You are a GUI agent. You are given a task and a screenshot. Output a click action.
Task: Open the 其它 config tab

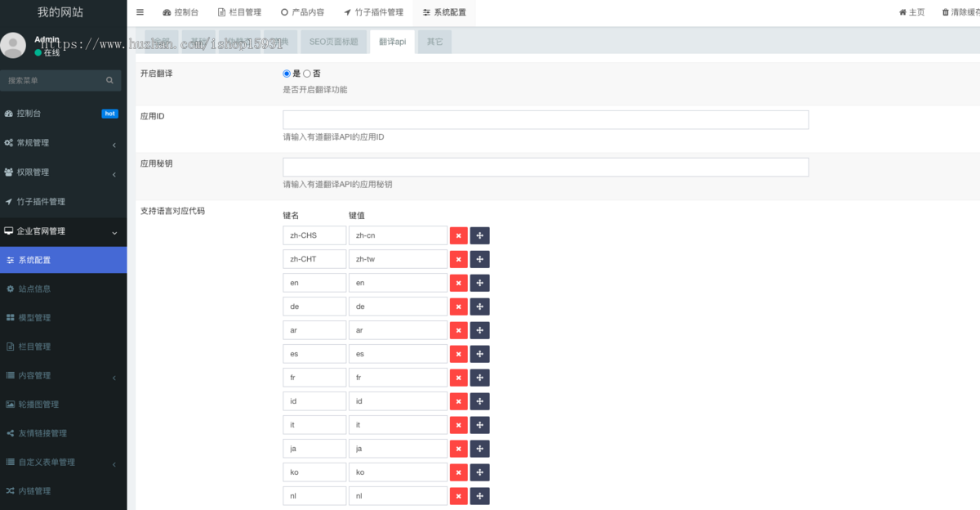pos(434,42)
